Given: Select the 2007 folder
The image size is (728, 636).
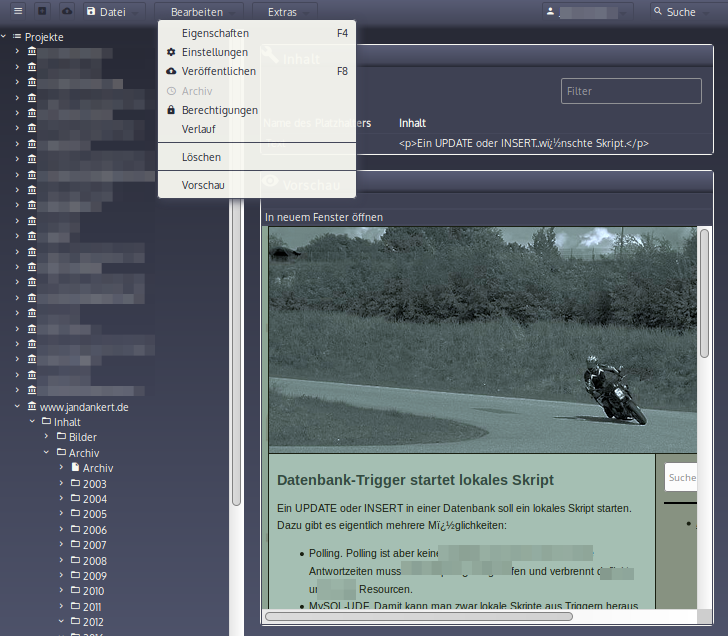Looking at the screenshot, I should point(95,545).
